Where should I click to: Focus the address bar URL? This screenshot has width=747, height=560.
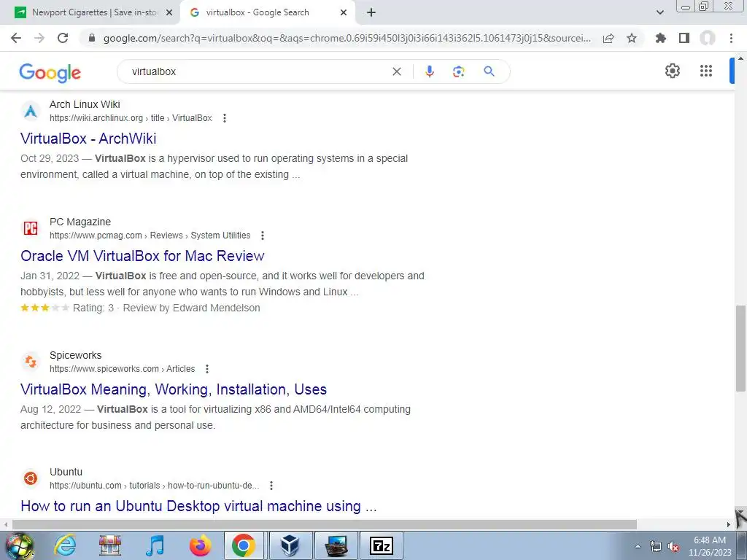tap(347, 38)
